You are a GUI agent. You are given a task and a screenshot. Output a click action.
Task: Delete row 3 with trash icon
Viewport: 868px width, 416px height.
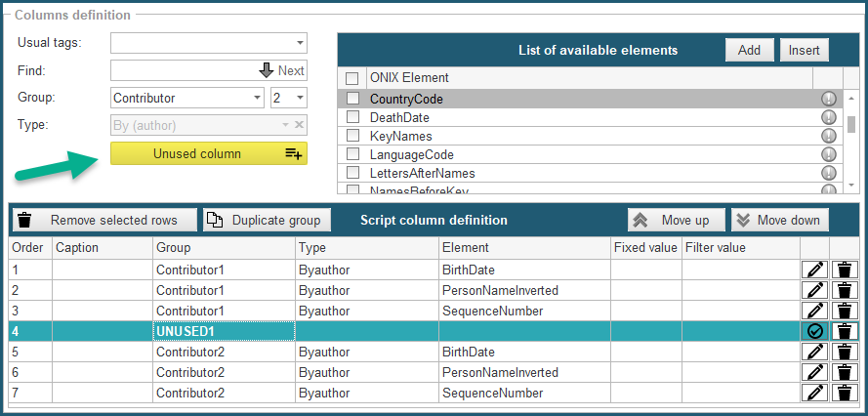(845, 311)
